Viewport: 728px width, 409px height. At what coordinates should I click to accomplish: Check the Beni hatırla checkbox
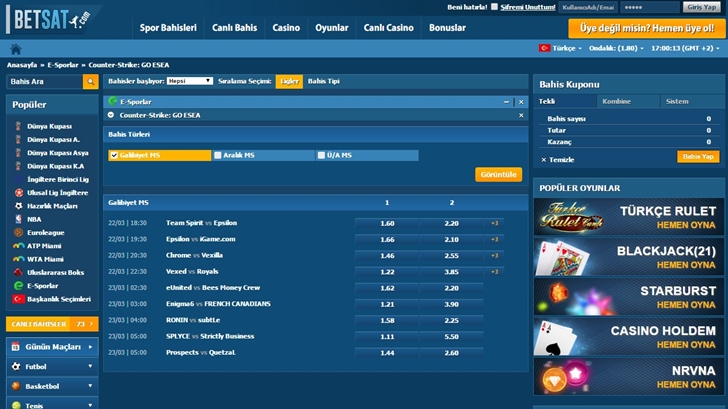[494, 6]
